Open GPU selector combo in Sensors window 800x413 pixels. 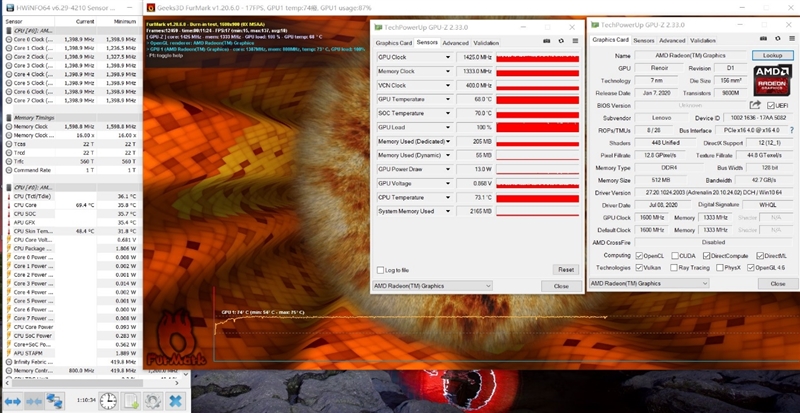click(433, 286)
